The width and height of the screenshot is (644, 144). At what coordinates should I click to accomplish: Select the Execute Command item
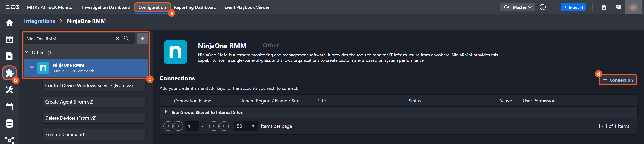(94, 134)
